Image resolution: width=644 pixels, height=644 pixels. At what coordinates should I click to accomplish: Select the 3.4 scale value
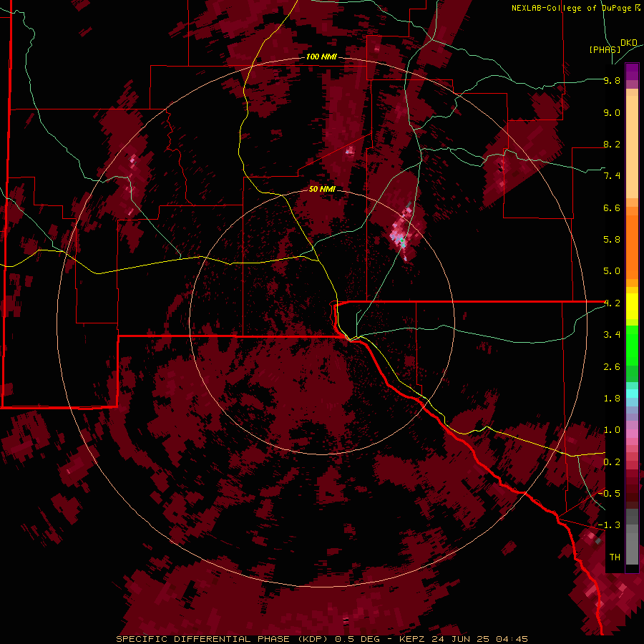(x=612, y=335)
